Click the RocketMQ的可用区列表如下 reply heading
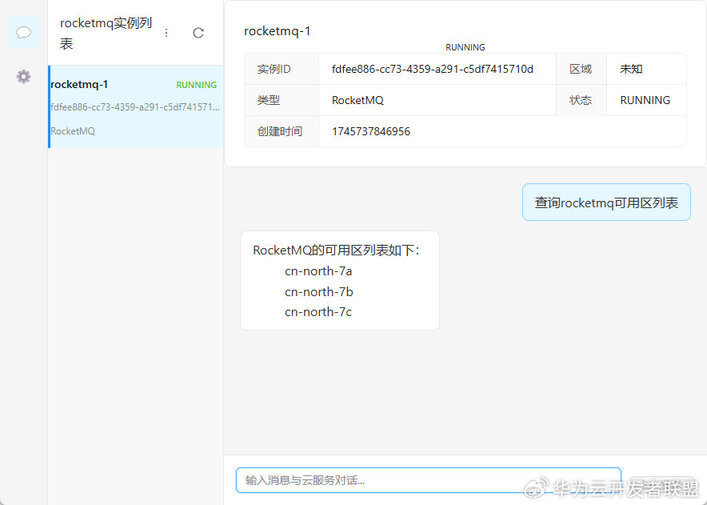The width and height of the screenshot is (707, 505). [x=336, y=250]
